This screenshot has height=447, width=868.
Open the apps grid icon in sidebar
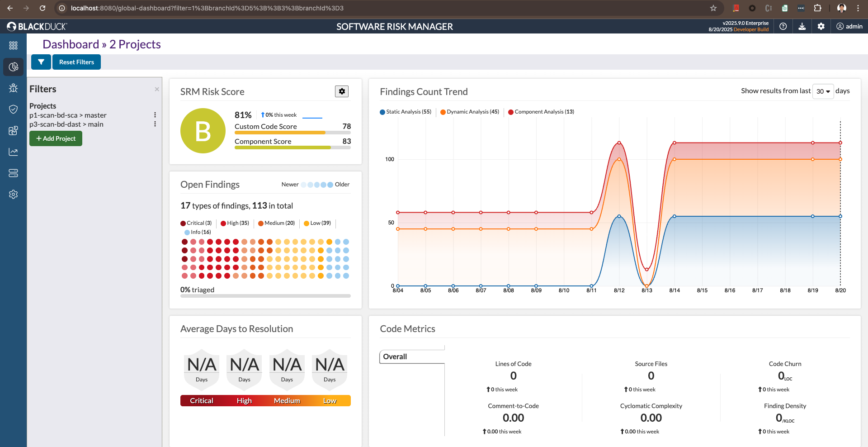[x=13, y=46]
